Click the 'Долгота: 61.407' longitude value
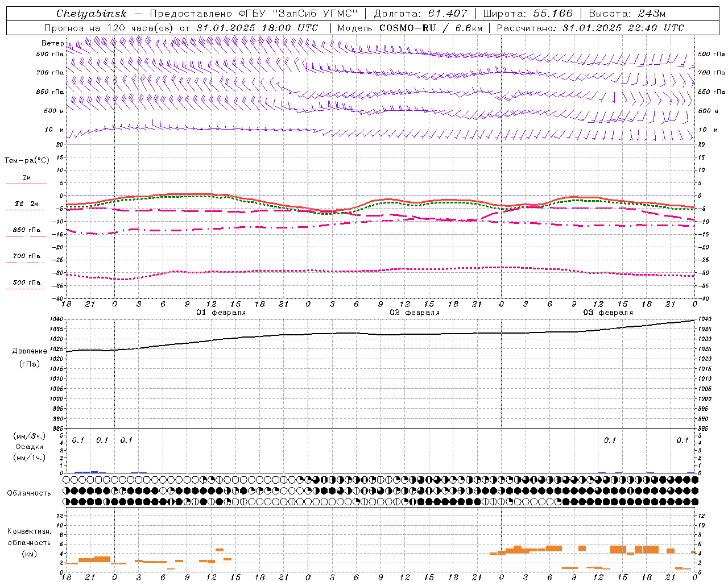Image resolution: width=728 pixels, height=582 pixels. tap(421, 13)
